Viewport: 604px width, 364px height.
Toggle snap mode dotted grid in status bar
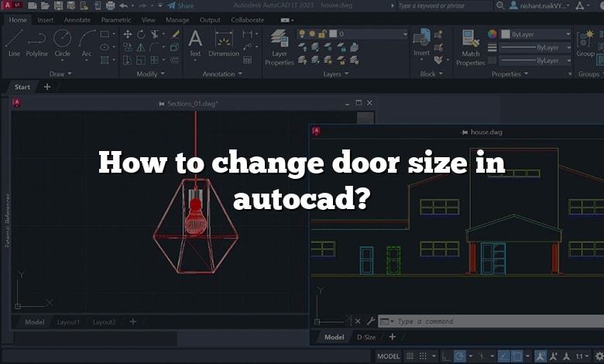tap(423, 356)
